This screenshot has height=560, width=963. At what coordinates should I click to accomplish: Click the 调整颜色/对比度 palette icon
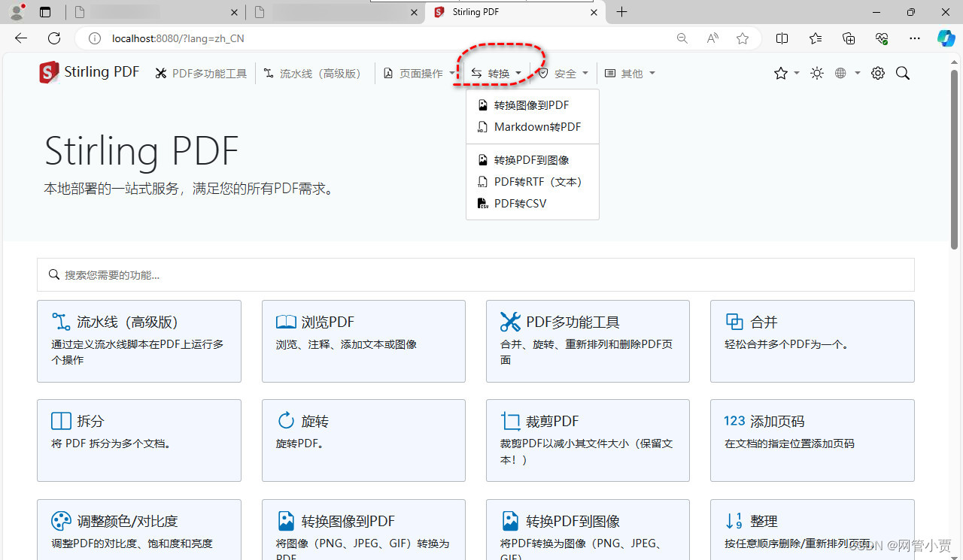click(x=61, y=521)
